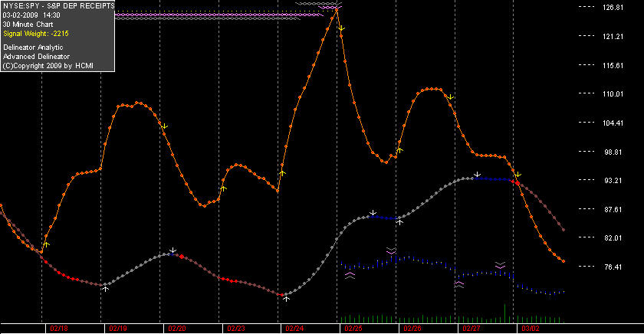Click the 03/02 date label
Screen dimensions: 644x334
click(x=531, y=329)
